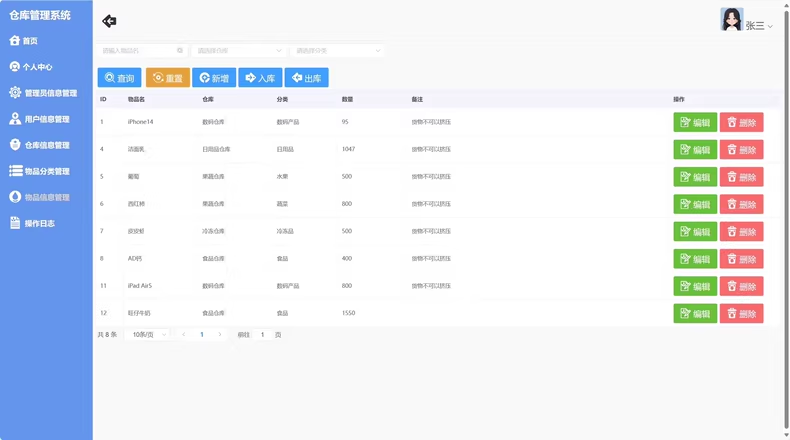Expand the 10条/页 page size selector
The image size is (790, 440).
click(149, 334)
